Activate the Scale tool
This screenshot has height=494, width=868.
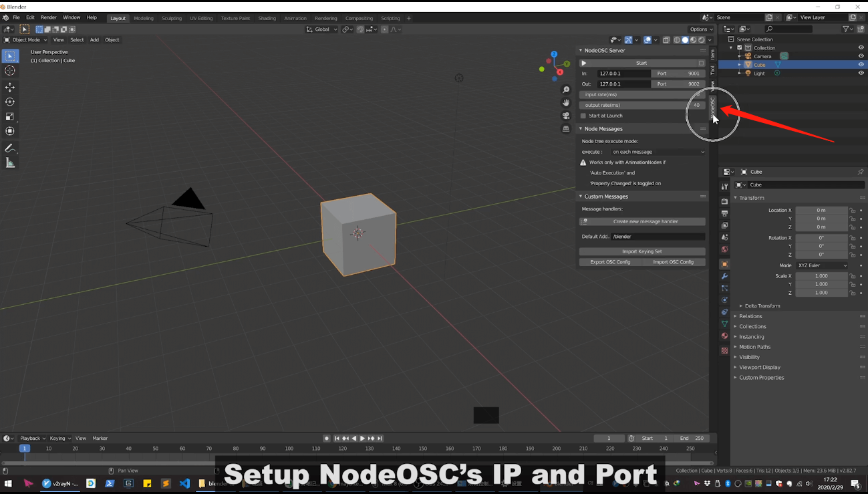pos(10,116)
